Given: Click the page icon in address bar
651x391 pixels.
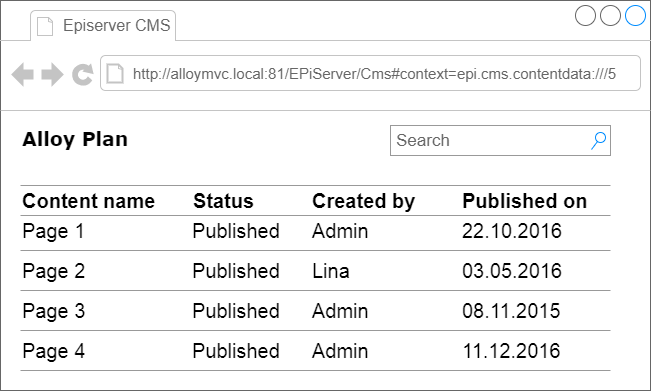Looking at the screenshot, I should coord(115,74).
